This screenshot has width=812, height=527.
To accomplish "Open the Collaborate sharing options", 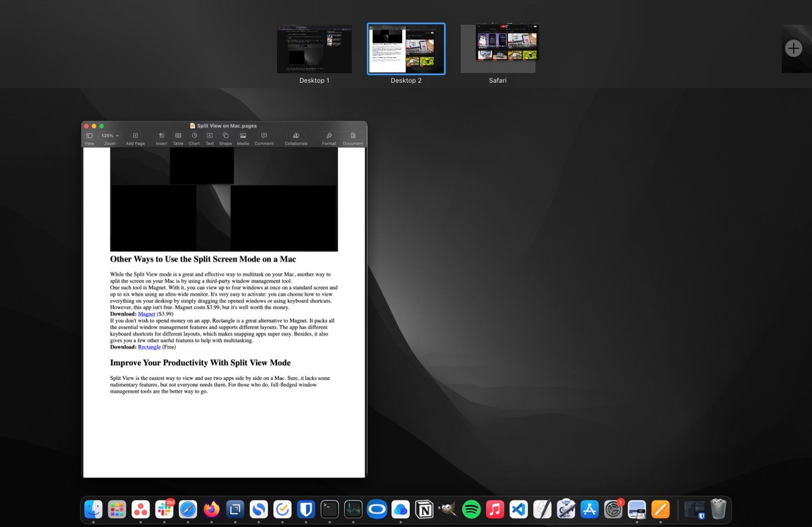I will [296, 136].
